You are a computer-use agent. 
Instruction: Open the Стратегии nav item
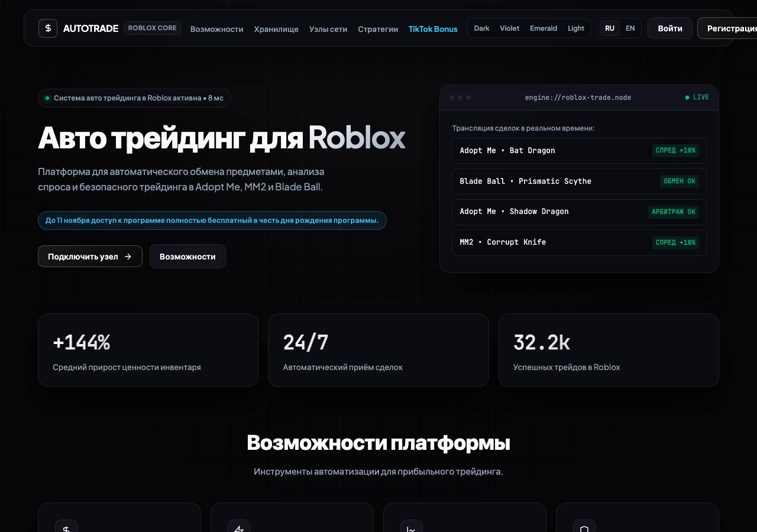[378, 29]
